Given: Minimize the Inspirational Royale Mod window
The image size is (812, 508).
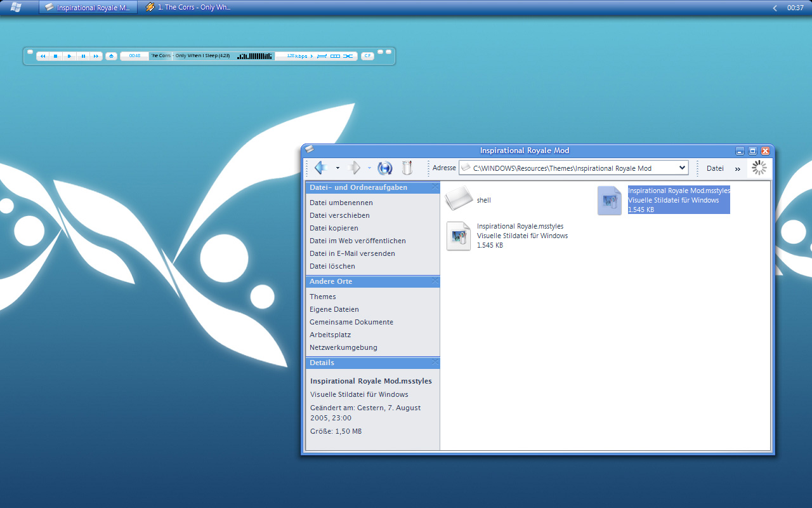Looking at the screenshot, I should (x=740, y=151).
